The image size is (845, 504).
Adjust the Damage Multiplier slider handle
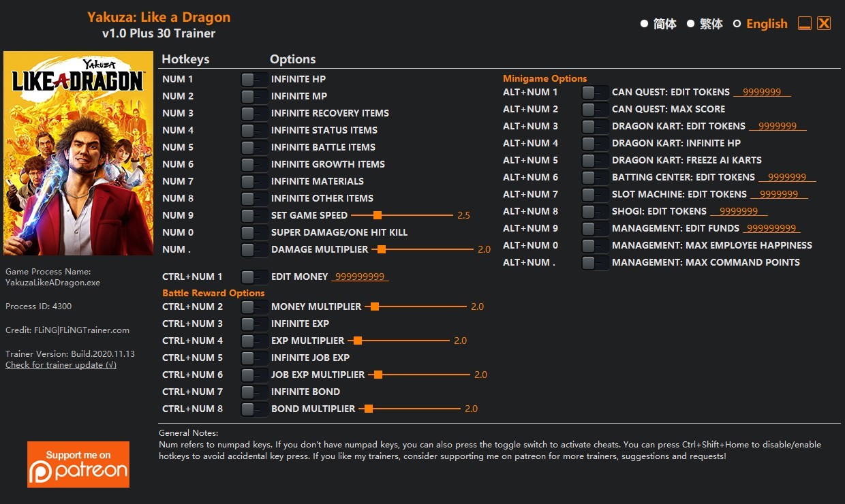click(x=382, y=249)
